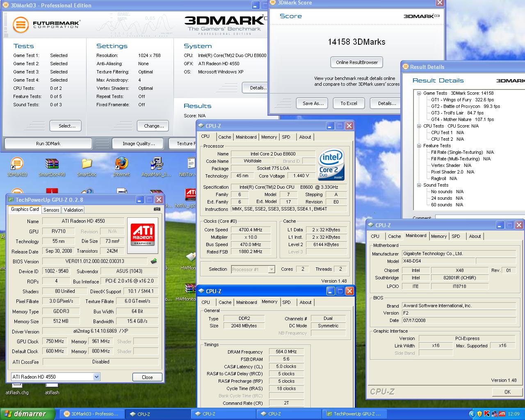525x420 pixels.
Task: Open SPD tab in the top CPU-Z window
Action: [x=286, y=137]
